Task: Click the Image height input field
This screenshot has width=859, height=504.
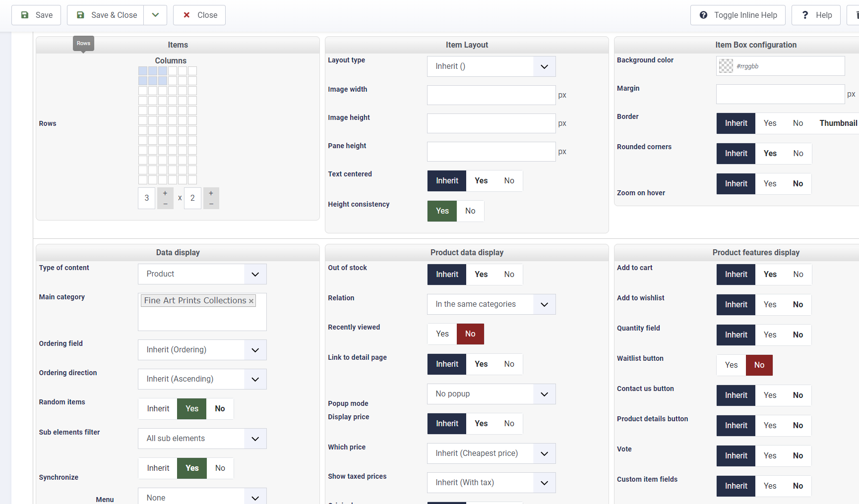Action: (491, 123)
